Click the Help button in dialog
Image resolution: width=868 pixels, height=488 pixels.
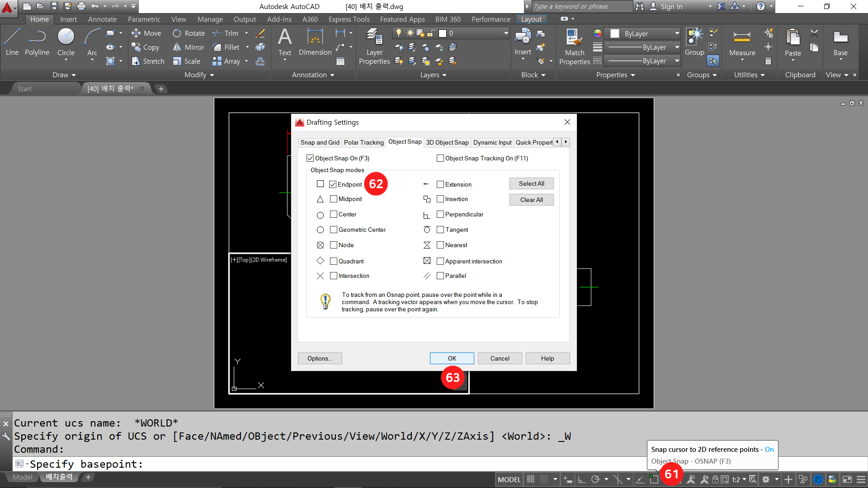point(547,358)
